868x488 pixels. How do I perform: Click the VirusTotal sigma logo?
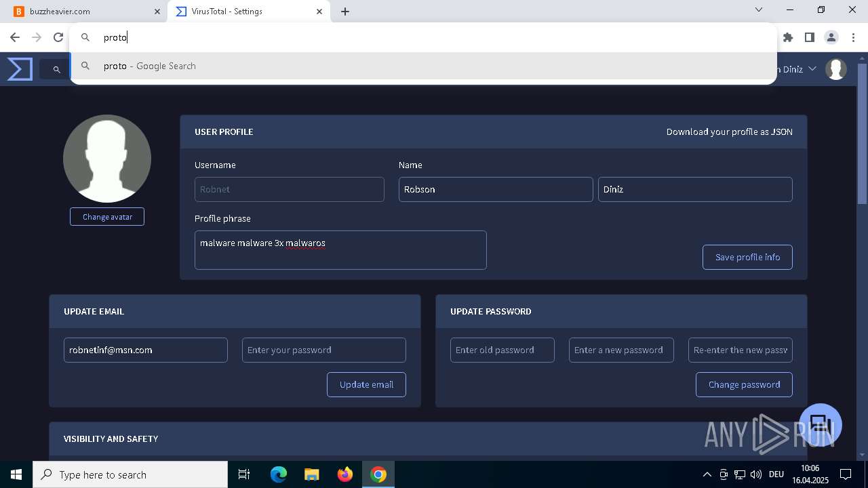click(x=20, y=69)
